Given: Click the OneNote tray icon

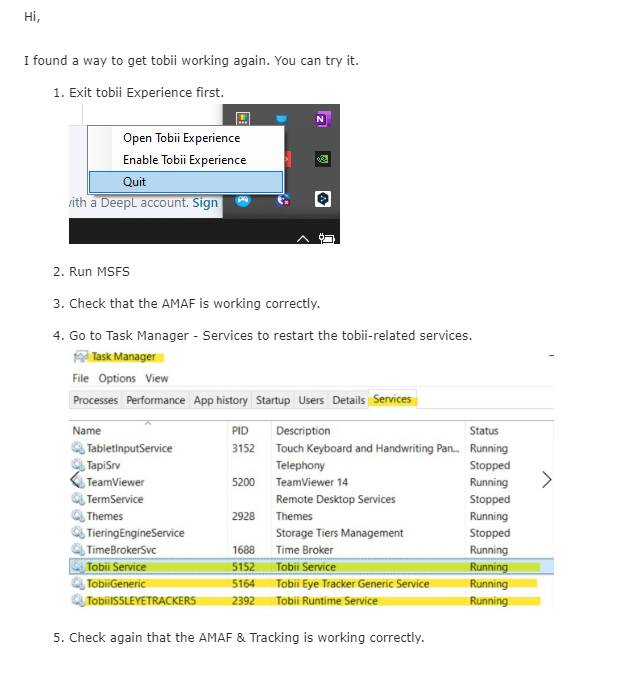Looking at the screenshot, I should click(x=323, y=119).
